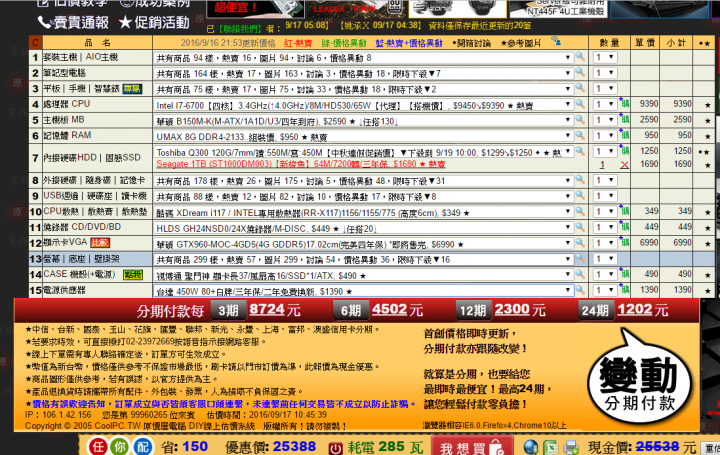Image resolution: width=720 pixels, height=455 pixels.
Task: Click the 賣貴通報 menu link
Action: [x=73, y=22]
